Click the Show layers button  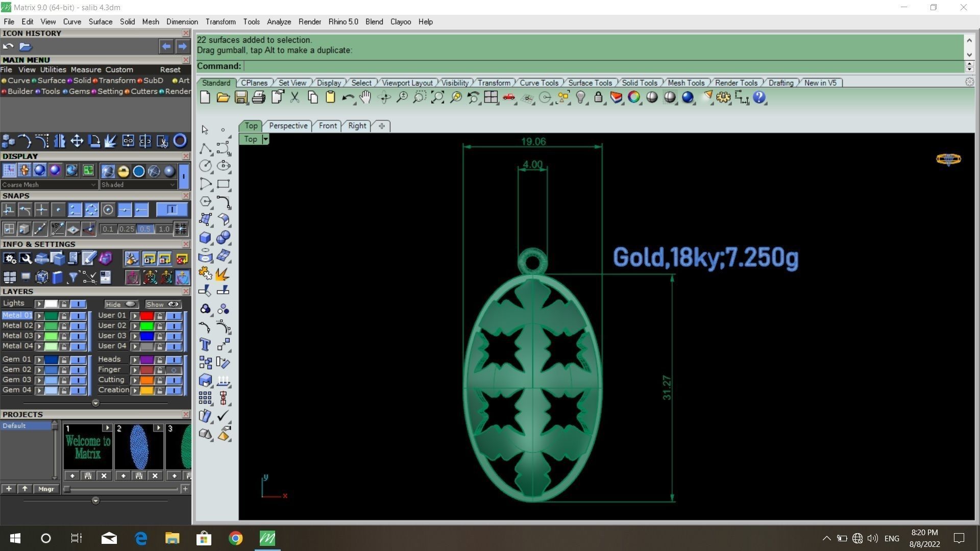(163, 304)
